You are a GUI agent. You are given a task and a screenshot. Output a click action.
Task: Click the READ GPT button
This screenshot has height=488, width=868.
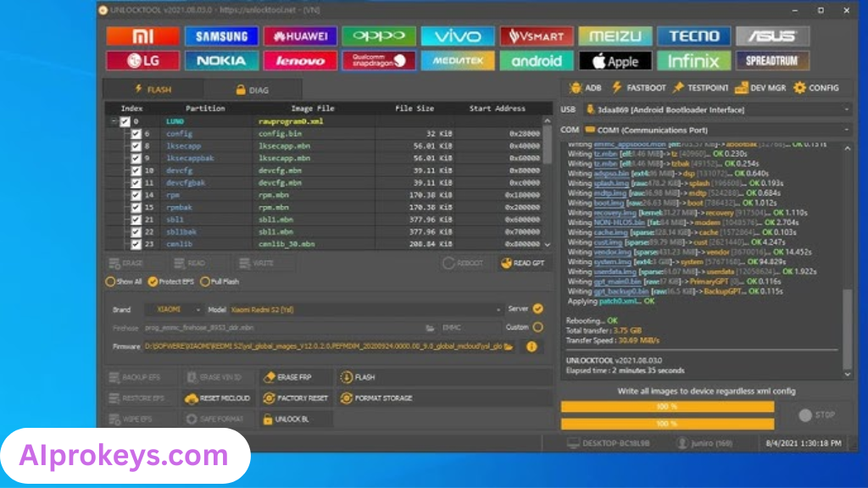(523, 263)
